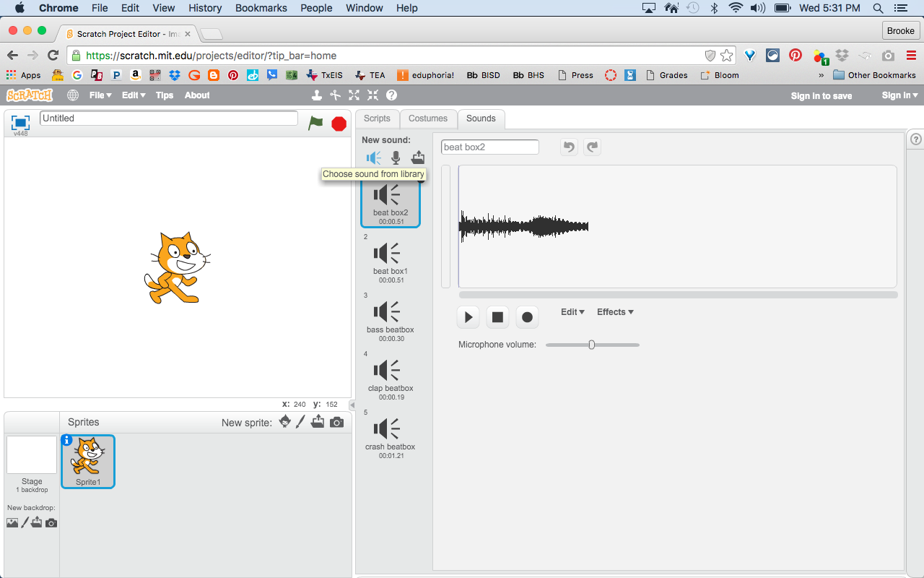Screen dimensions: 924x578
Task: Click the undo arrow in sound editor
Action: (x=570, y=147)
